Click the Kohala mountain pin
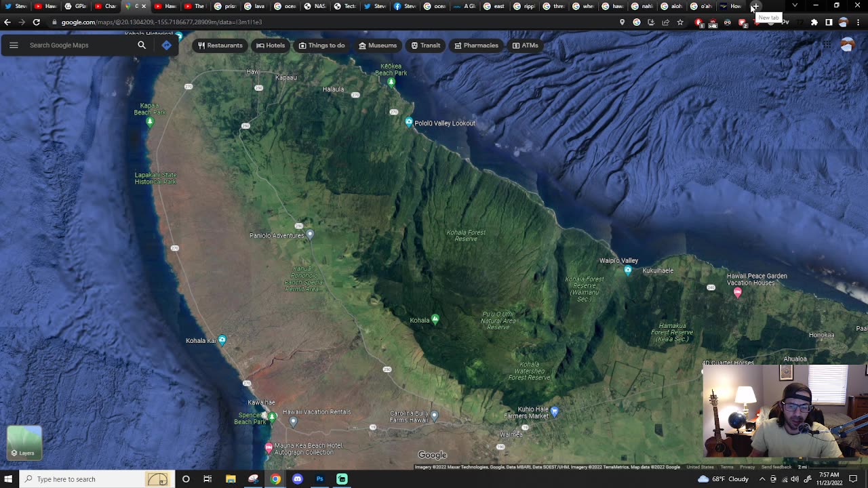This screenshot has width=868, height=488. pyautogui.click(x=435, y=319)
